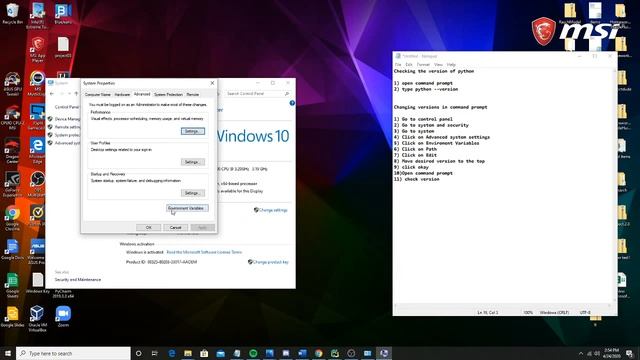
Task: Click the help icon in System window
Action: click(292, 103)
